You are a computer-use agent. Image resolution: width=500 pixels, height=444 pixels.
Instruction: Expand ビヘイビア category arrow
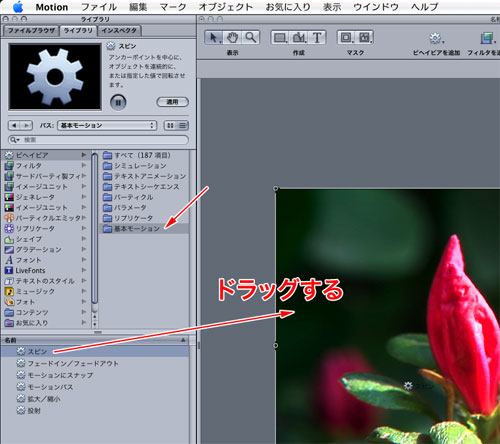(x=84, y=155)
